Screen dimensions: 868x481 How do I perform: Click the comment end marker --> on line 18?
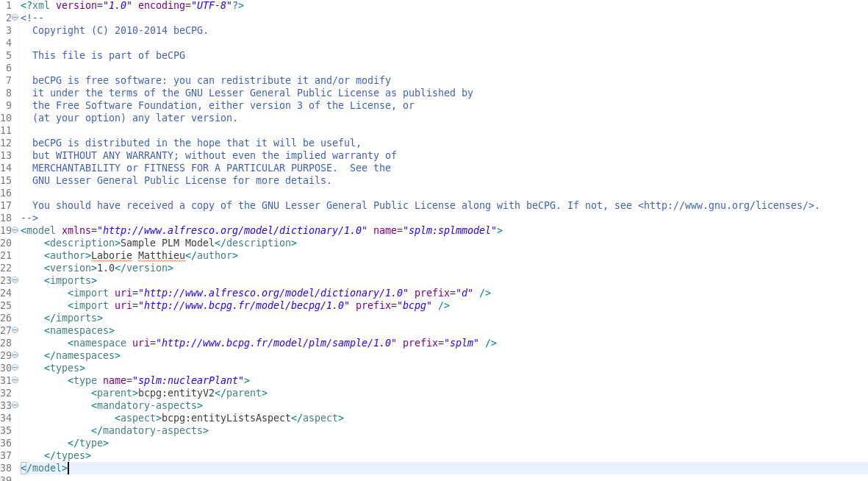(29, 218)
